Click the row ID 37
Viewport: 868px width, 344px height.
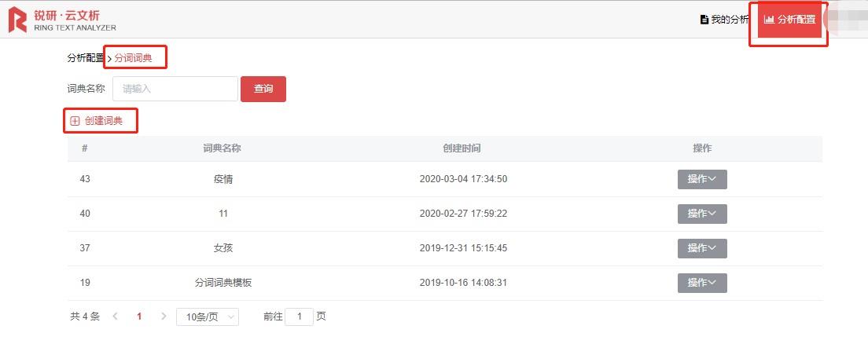[x=85, y=248]
